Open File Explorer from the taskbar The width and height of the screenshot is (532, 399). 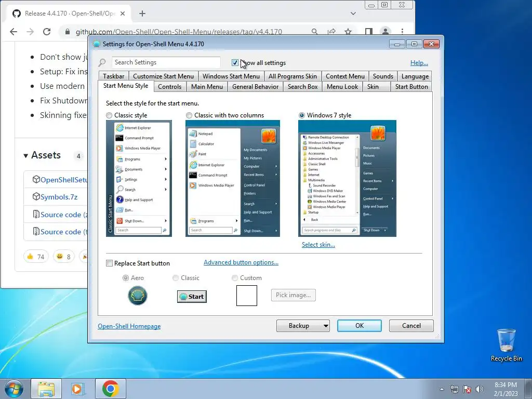pyautogui.click(x=46, y=389)
